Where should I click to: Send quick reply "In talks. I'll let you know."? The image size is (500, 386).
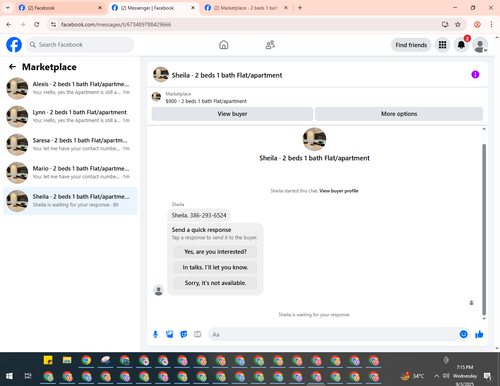click(215, 267)
